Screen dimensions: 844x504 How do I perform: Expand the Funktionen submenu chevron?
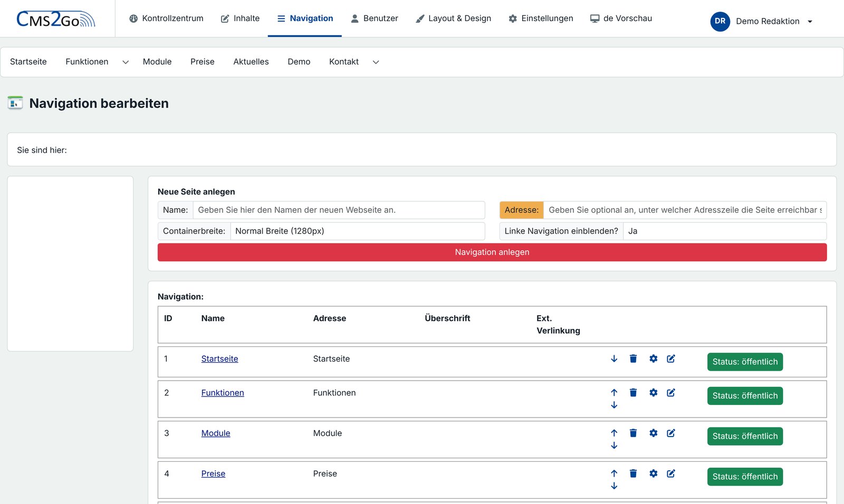(126, 62)
